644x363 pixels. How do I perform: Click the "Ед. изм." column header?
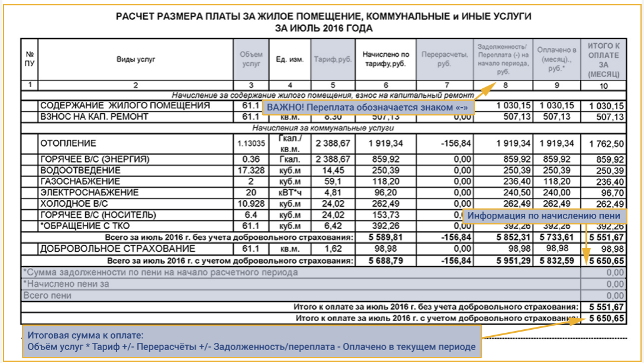click(289, 59)
